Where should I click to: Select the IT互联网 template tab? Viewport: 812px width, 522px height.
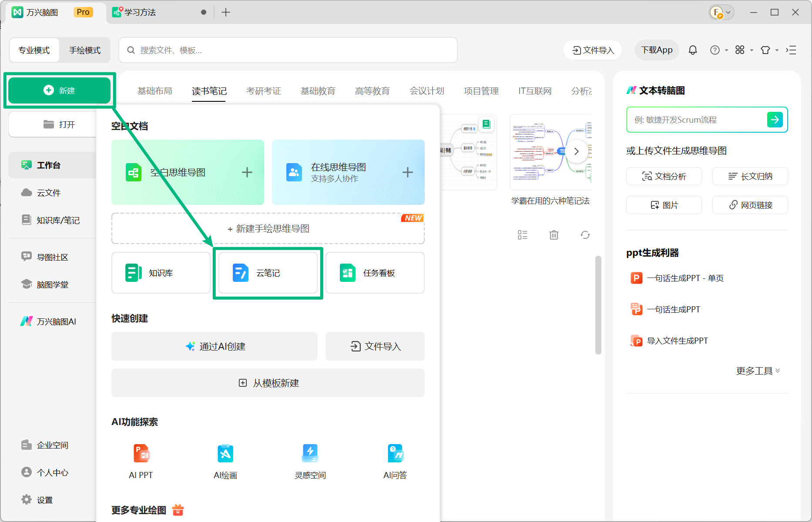(x=535, y=91)
